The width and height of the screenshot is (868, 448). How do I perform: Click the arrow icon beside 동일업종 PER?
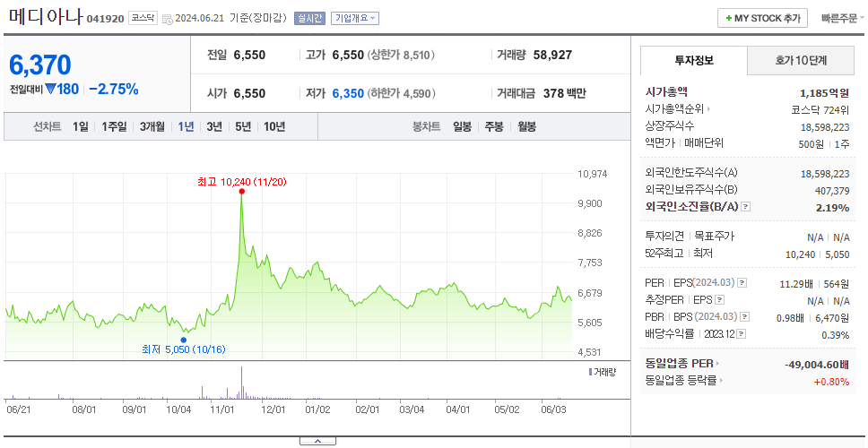(718, 364)
